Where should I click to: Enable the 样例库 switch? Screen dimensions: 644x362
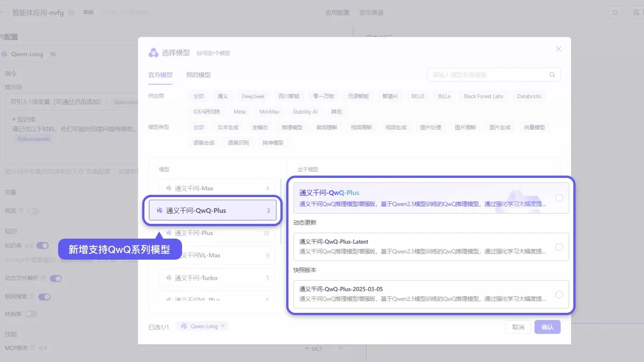coord(31,314)
